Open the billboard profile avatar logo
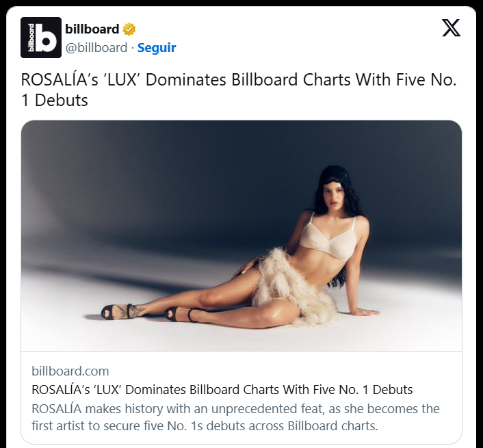This screenshot has height=448, width=483. click(41, 38)
